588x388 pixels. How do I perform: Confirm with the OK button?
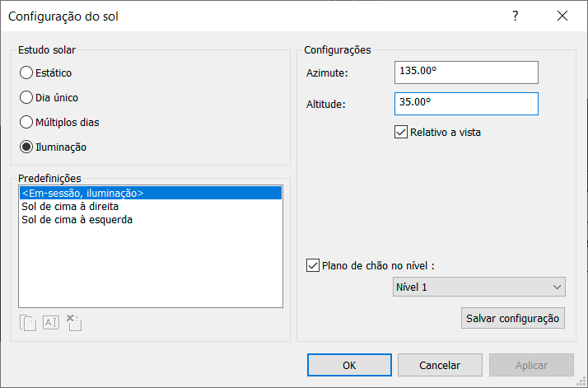pyautogui.click(x=349, y=365)
